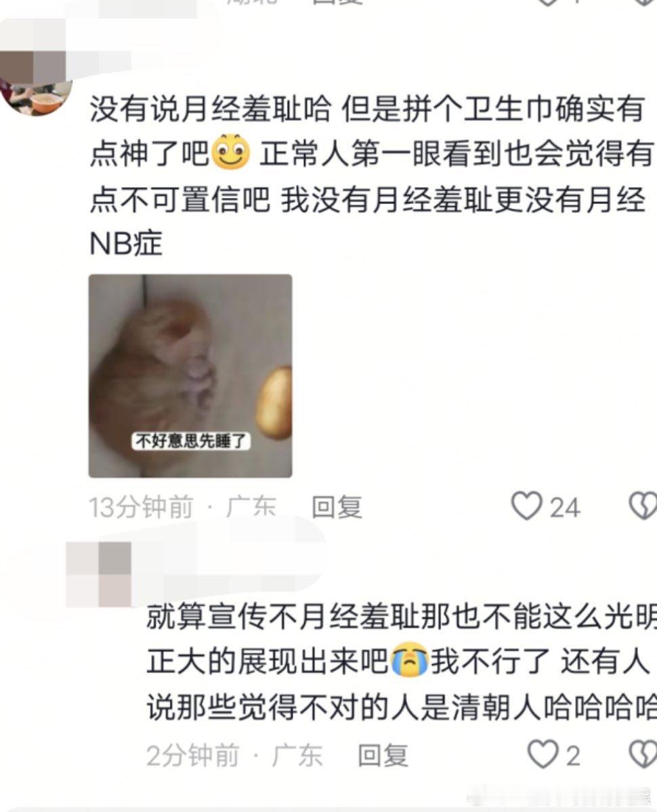The height and width of the screenshot is (812, 657).
Task: Tap 广东 location beside 13分钟前
Action: pos(251,507)
